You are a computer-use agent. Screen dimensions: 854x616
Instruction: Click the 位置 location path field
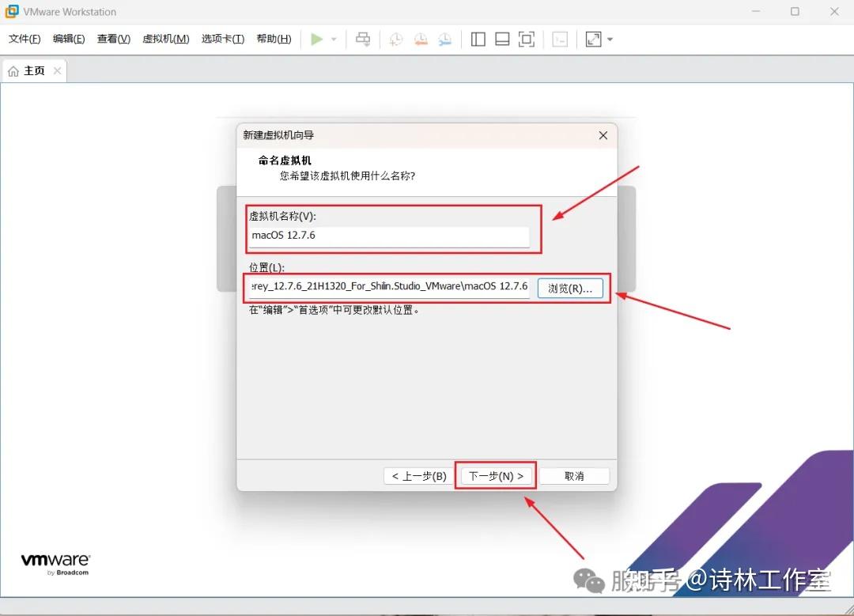[389, 287]
